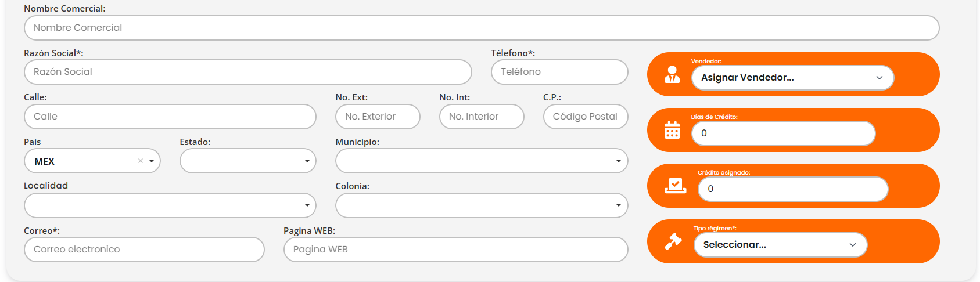Screen dimensions: 980x282
Task: Click into the Razón Social field
Action: tap(247, 72)
